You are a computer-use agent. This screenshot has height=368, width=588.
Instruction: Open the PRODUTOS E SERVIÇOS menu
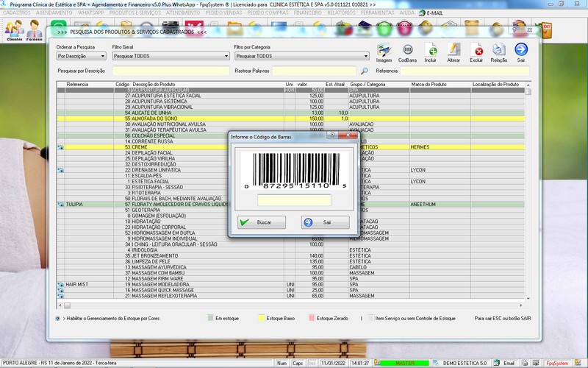[135, 13]
